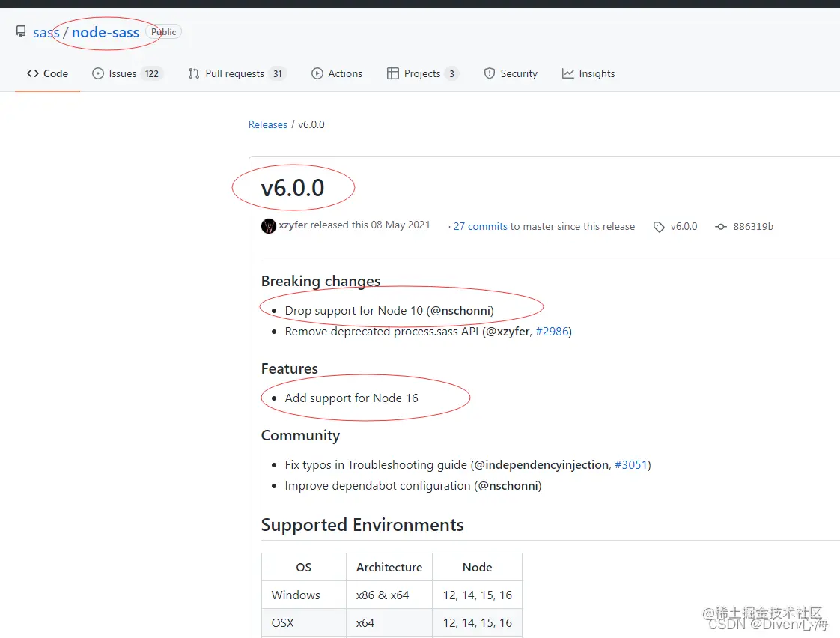The height and width of the screenshot is (638, 840).
Task: Click the Projects board icon
Action: coord(393,74)
